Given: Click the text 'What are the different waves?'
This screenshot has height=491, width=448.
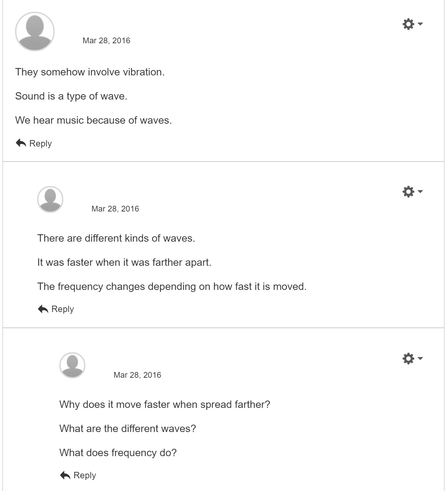Looking at the screenshot, I should 127,429.
